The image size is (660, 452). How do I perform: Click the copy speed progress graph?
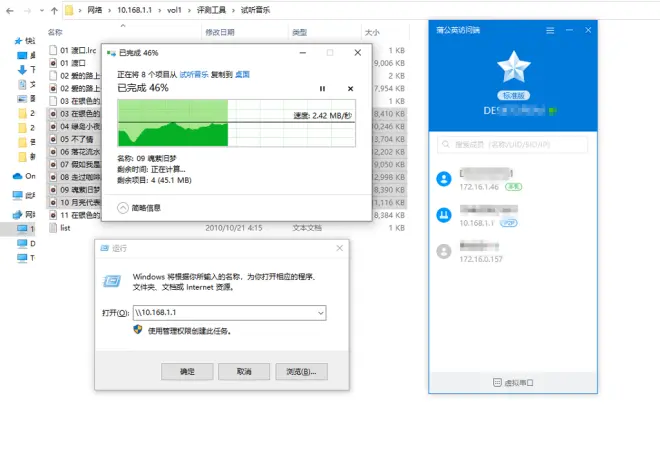click(x=235, y=122)
